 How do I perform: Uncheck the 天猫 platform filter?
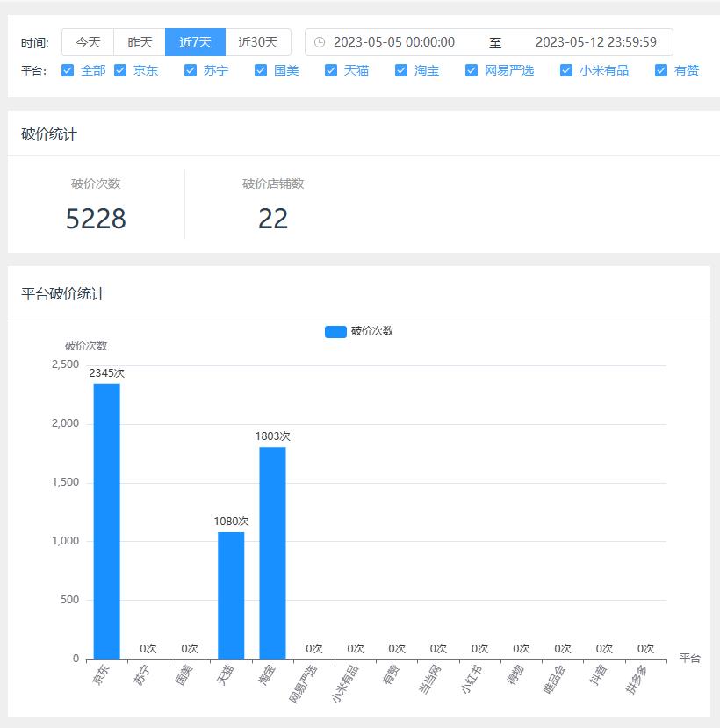(330, 70)
